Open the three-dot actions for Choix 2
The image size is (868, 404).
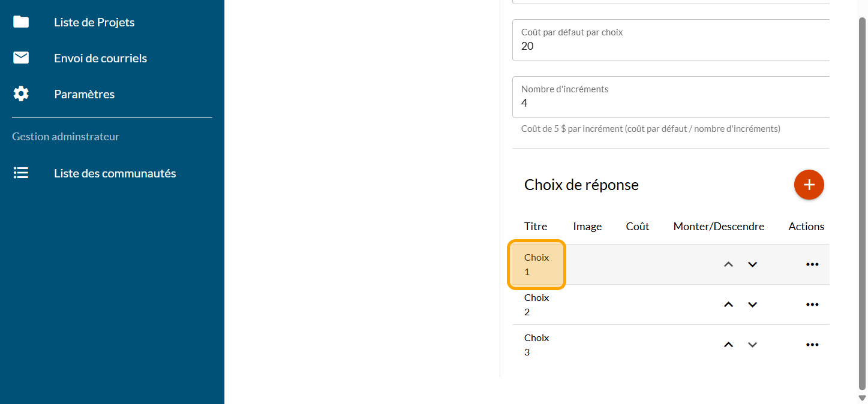812,304
